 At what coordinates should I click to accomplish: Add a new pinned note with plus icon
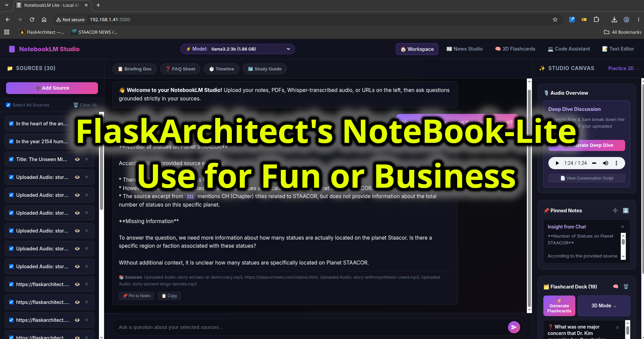click(615, 210)
